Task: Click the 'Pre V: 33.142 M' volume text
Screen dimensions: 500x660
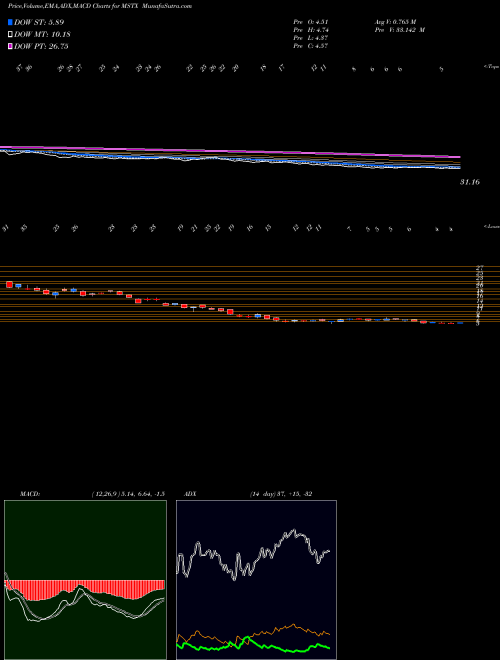Action: coord(399,30)
